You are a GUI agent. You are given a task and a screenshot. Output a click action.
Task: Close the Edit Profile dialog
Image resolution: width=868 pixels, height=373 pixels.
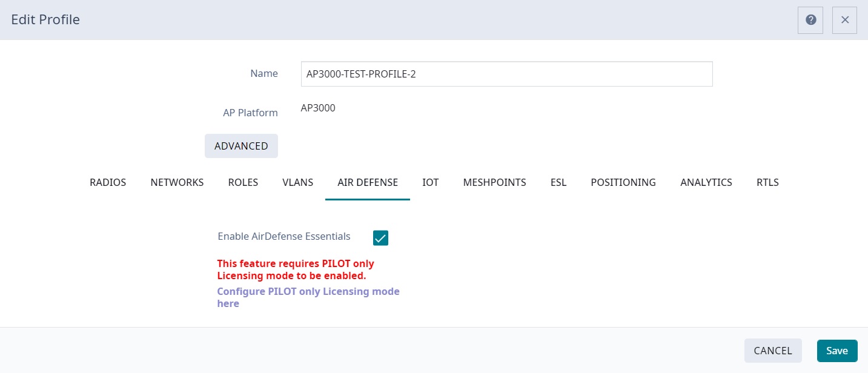[844, 19]
